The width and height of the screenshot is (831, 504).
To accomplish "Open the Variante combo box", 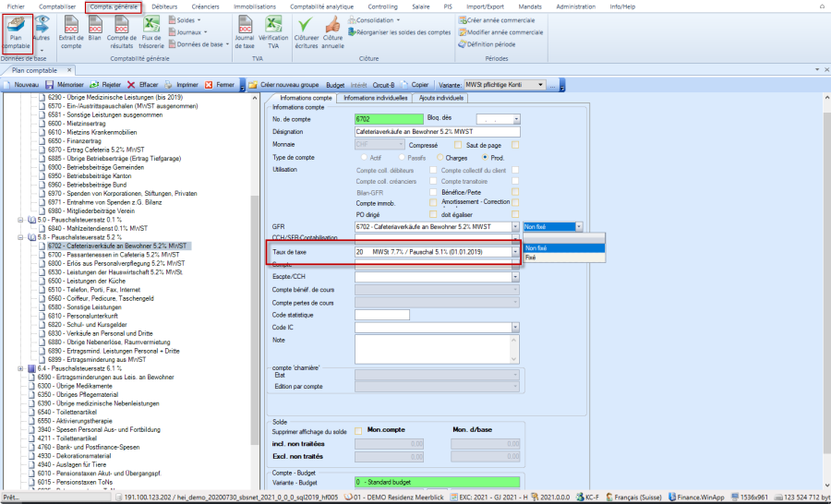I will tap(504, 85).
